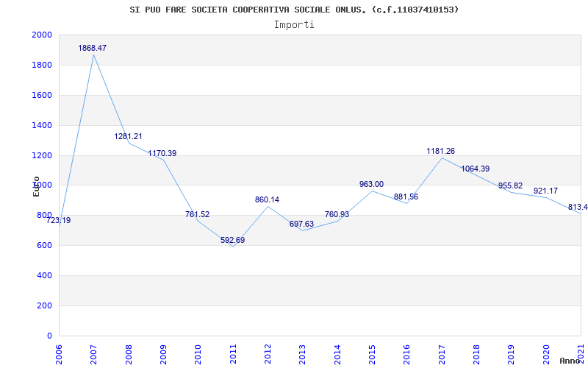
Task: Click the 2009 x-axis year label
Action: pyautogui.click(x=163, y=354)
